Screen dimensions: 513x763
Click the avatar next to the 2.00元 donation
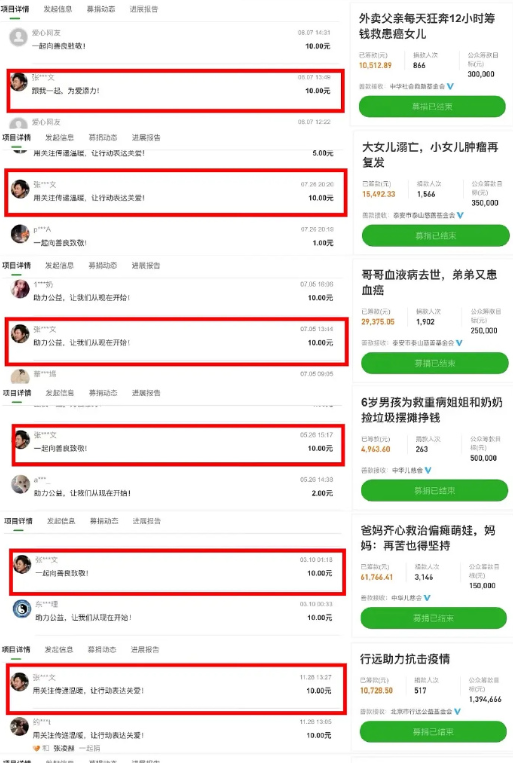click(20, 484)
